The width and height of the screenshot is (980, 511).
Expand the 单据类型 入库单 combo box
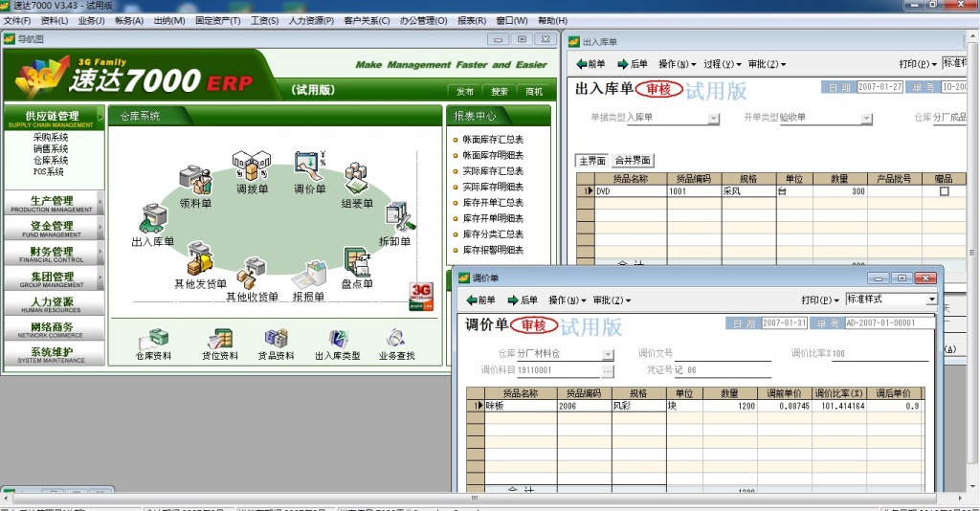[x=714, y=119]
